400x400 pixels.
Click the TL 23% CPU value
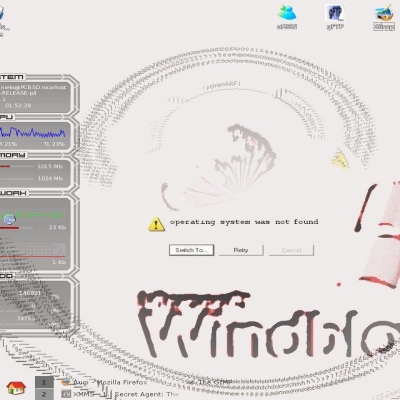[x=54, y=144]
